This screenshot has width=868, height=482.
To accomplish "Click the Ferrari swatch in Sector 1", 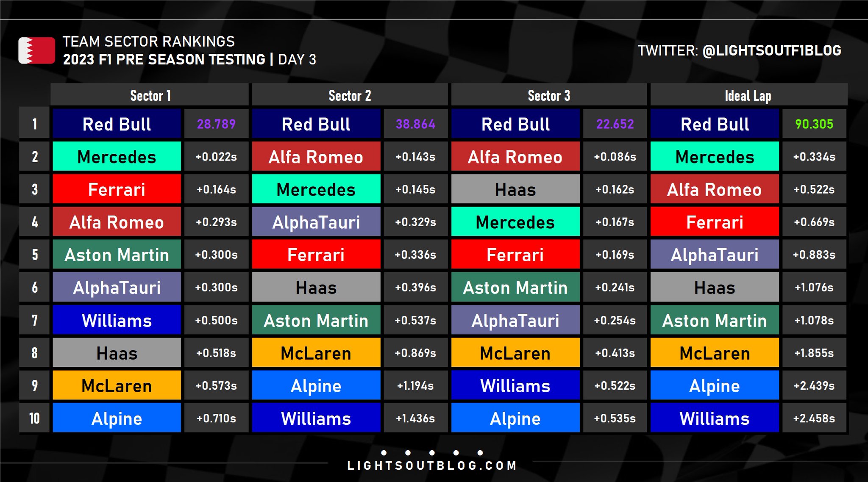I will click(x=117, y=189).
